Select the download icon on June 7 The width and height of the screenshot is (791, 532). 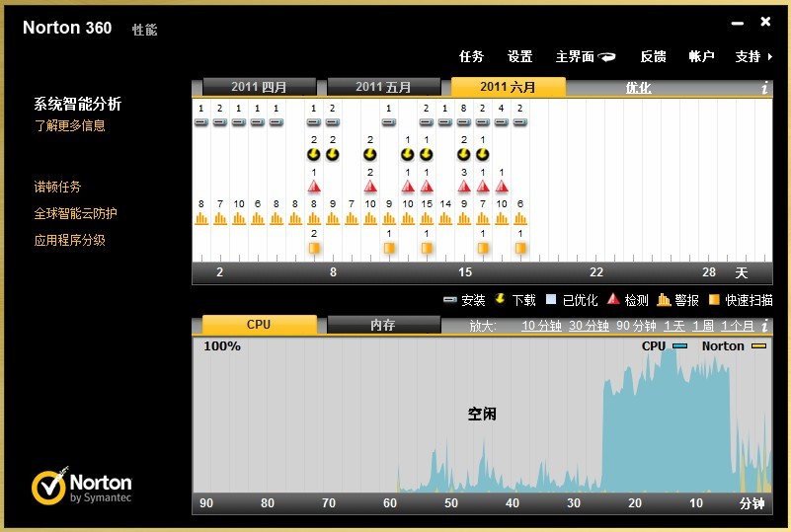coord(314,154)
